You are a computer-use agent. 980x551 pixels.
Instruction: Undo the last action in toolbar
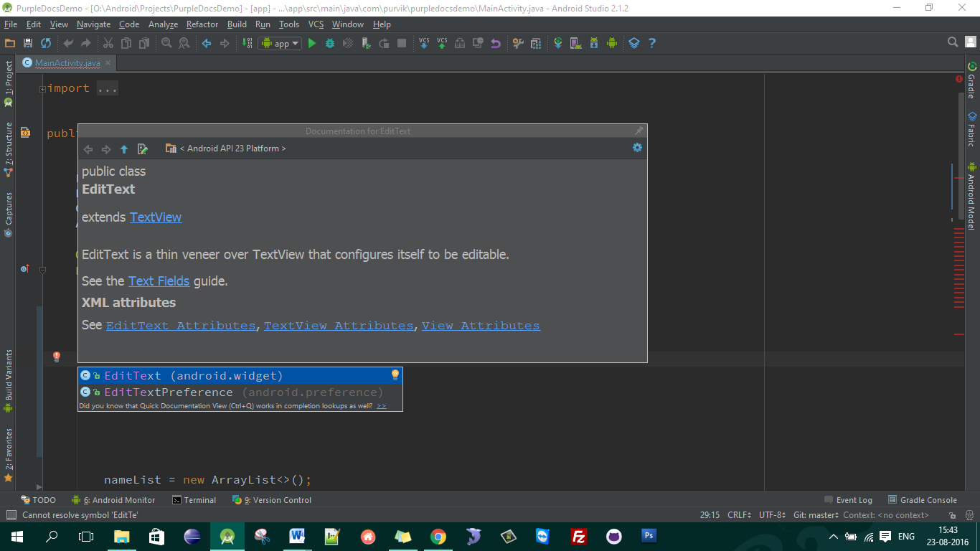point(69,43)
